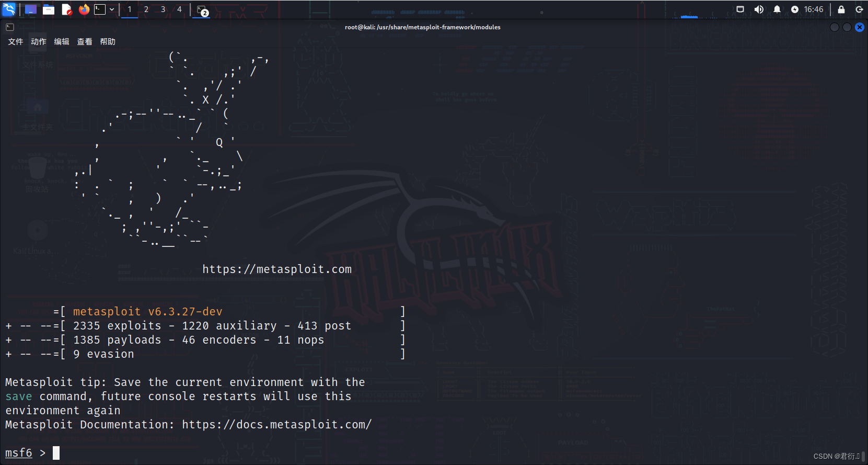Click the 'Metasploit tip:' text
This screenshot has height=465, width=868.
[x=56, y=382]
